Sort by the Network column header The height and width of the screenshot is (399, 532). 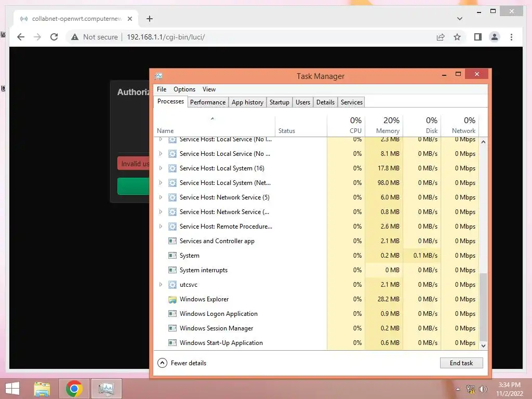(x=460, y=126)
